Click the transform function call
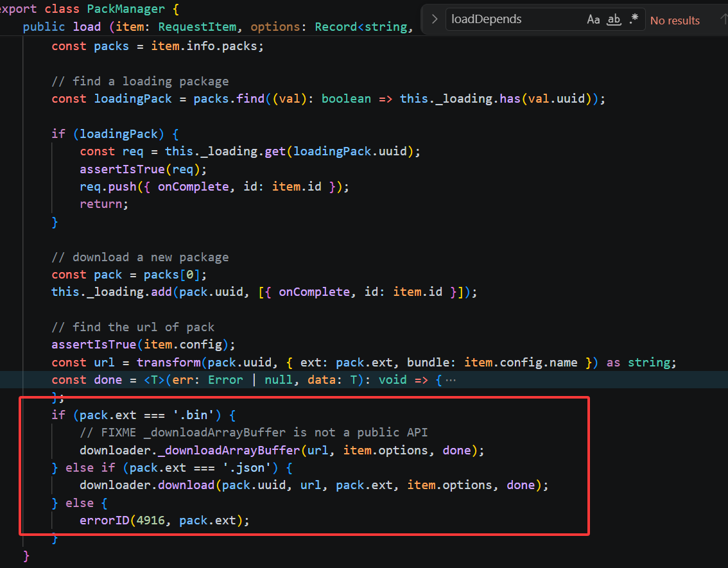The image size is (728, 568). pos(367,363)
